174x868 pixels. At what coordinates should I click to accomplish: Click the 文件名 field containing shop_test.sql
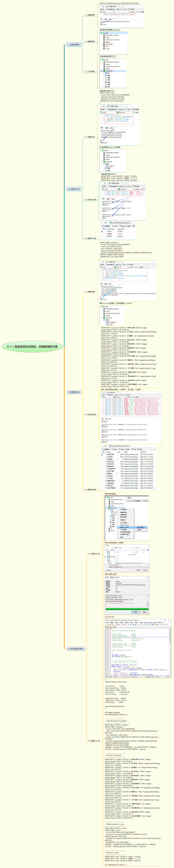pyautogui.click(x=131, y=565)
